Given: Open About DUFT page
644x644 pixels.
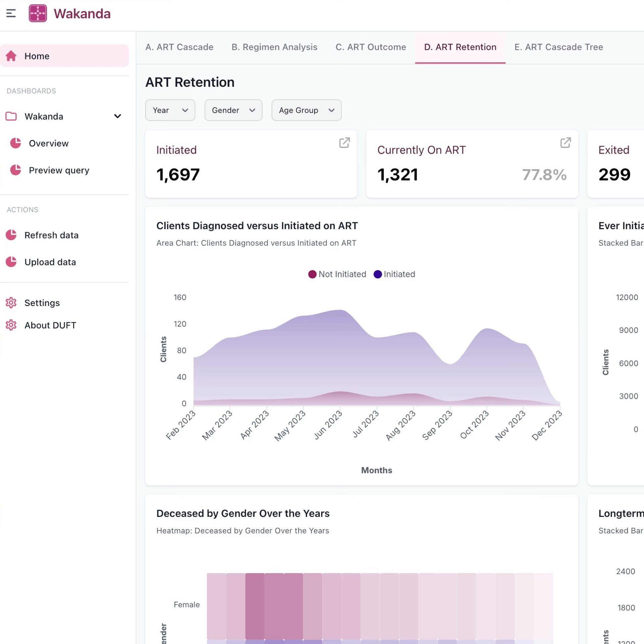Looking at the screenshot, I should tap(50, 325).
